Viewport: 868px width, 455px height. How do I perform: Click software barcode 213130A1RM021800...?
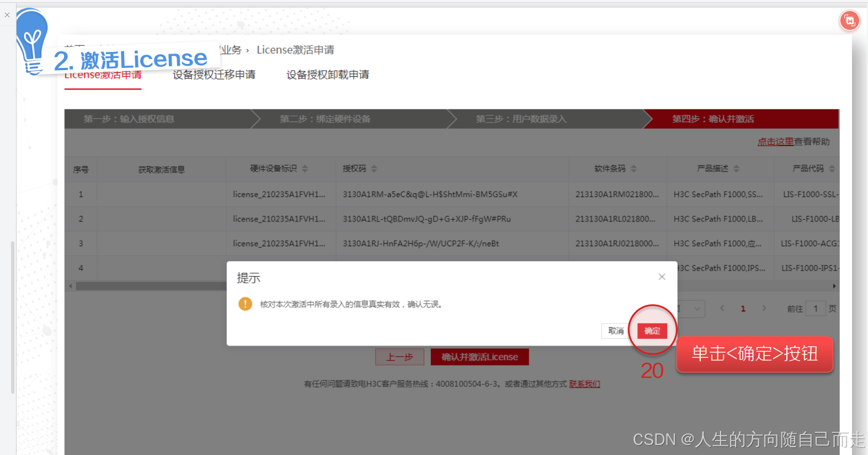[x=617, y=194]
